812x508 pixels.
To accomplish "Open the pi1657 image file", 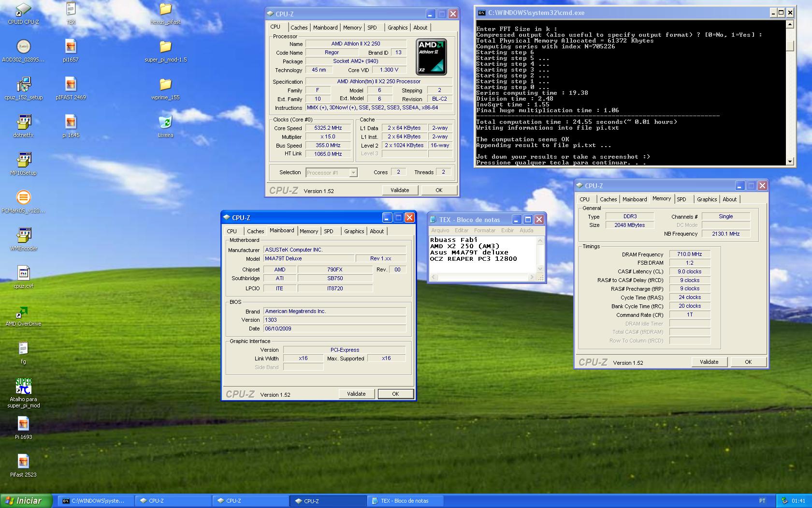I will point(71,51).
